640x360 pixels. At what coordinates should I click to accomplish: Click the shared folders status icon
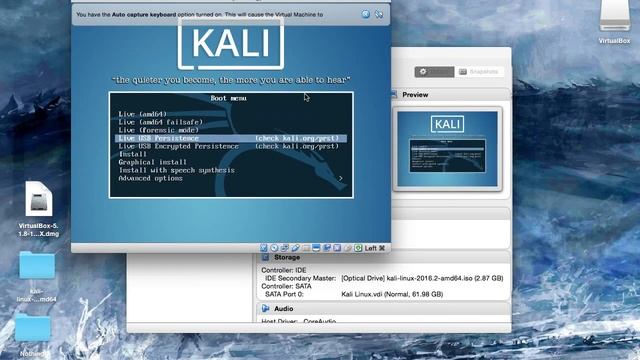pos(306,248)
